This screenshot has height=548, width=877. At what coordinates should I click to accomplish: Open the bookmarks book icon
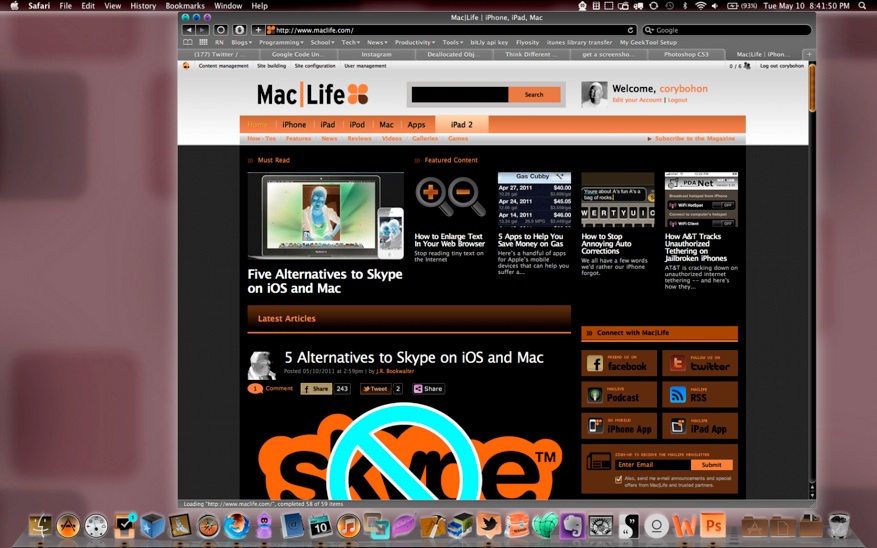tap(188, 42)
